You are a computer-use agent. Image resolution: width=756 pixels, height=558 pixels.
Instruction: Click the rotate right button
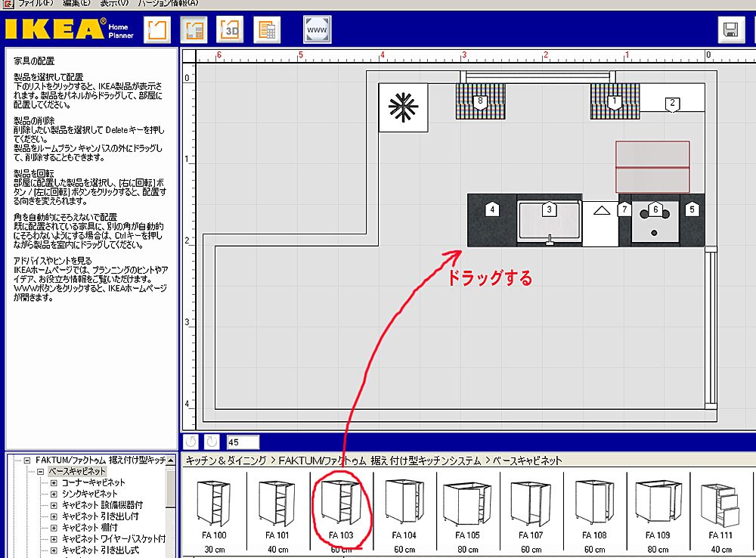[211, 442]
